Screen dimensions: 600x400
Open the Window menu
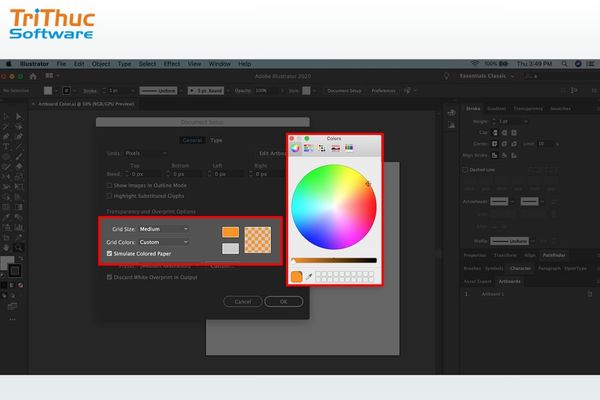(x=220, y=64)
